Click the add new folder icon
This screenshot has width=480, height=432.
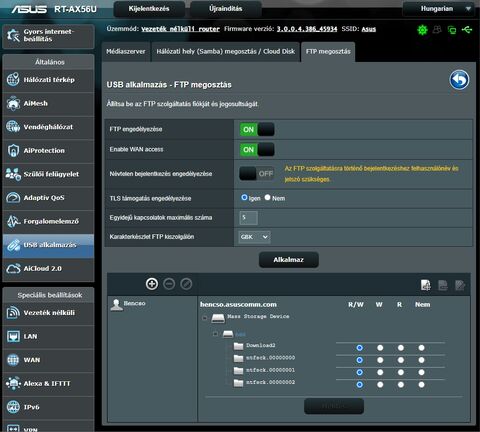pyautogui.click(x=426, y=285)
